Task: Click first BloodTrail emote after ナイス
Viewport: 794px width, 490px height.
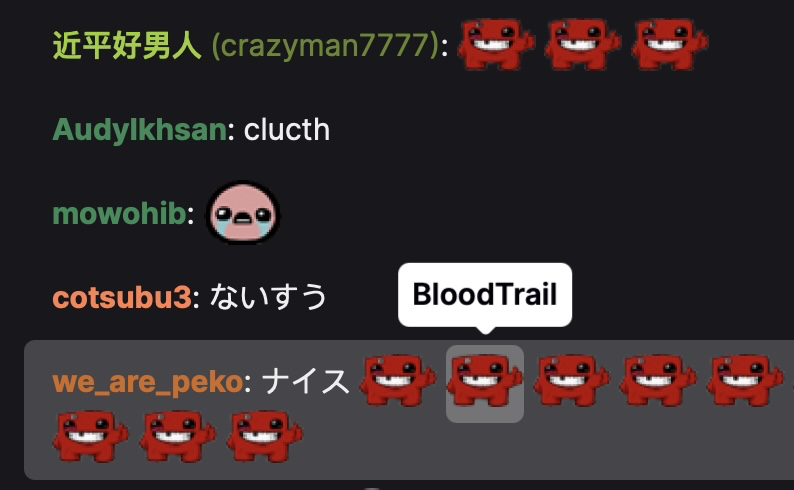Action: tap(398, 380)
